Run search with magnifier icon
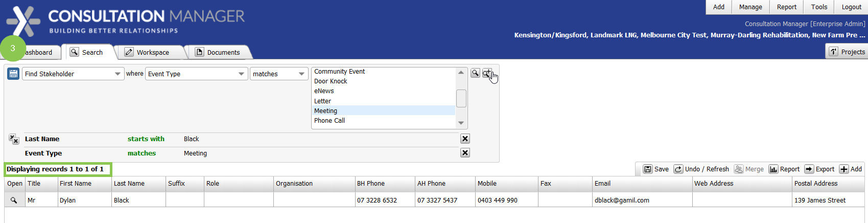This screenshot has height=223, width=868. point(475,73)
